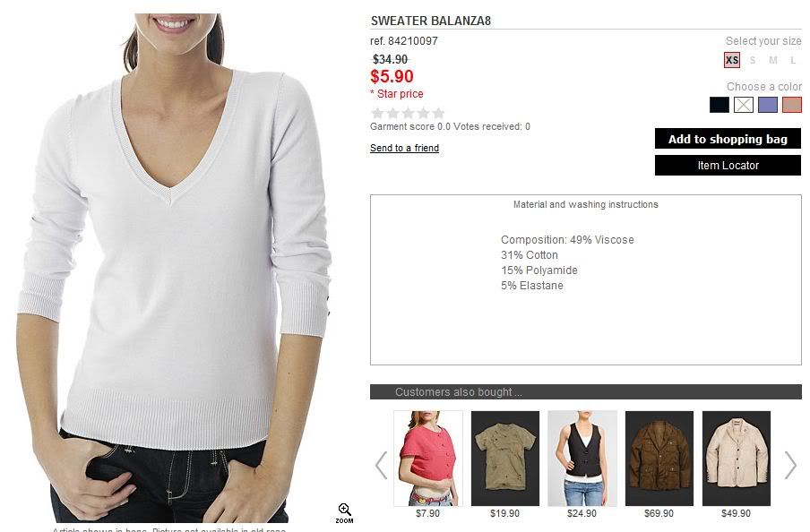Open the pink cropped top for $7.90
This screenshot has width=810, height=532.
[428, 459]
